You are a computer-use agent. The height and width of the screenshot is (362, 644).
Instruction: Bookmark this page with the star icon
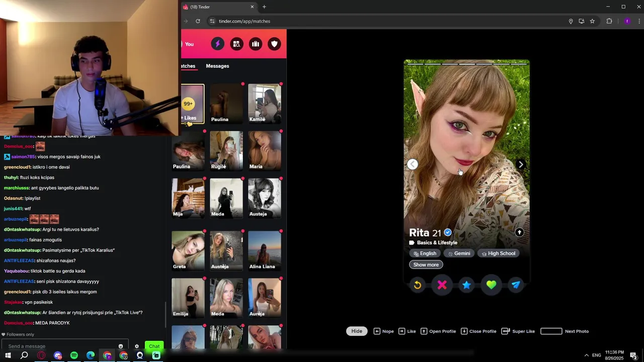592,21
